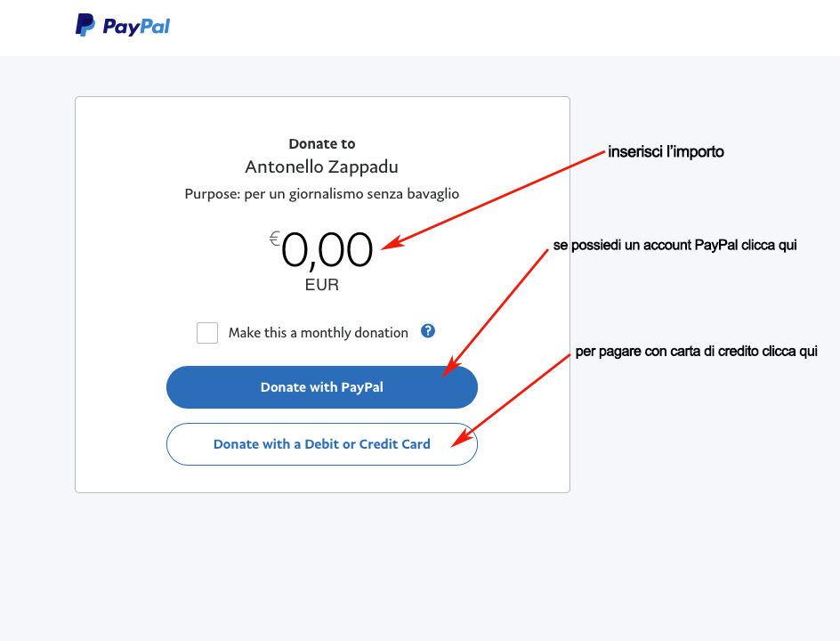The height and width of the screenshot is (641, 840).
Task: Click the EUR currency label
Action: (x=322, y=286)
